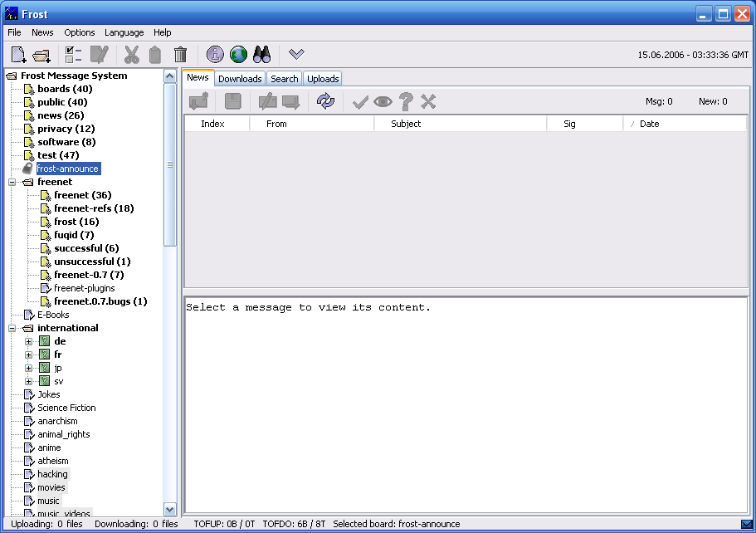
Task: Expand the 'de' international folder
Action: 29,341
